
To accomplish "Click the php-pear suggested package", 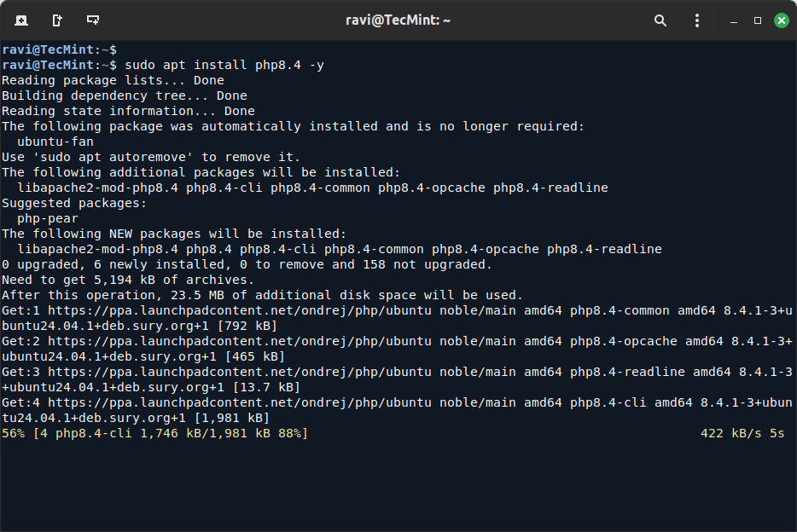I will [x=48, y=218].
